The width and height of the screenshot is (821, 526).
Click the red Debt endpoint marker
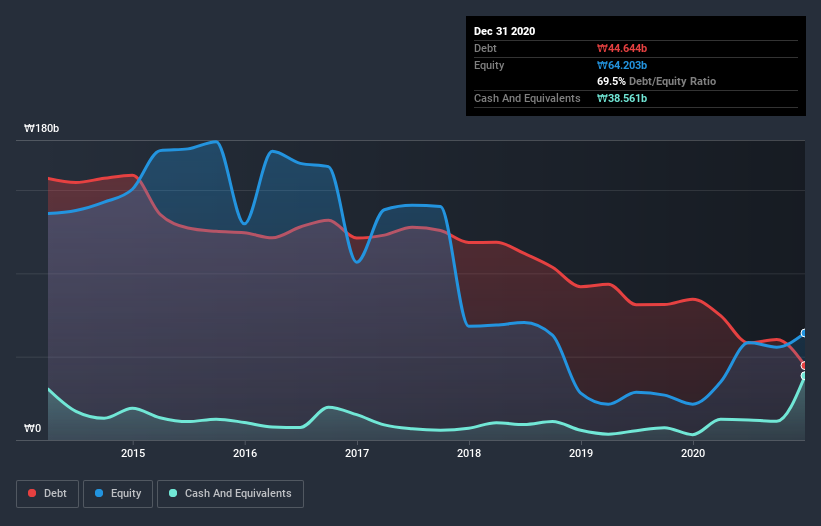804,366
